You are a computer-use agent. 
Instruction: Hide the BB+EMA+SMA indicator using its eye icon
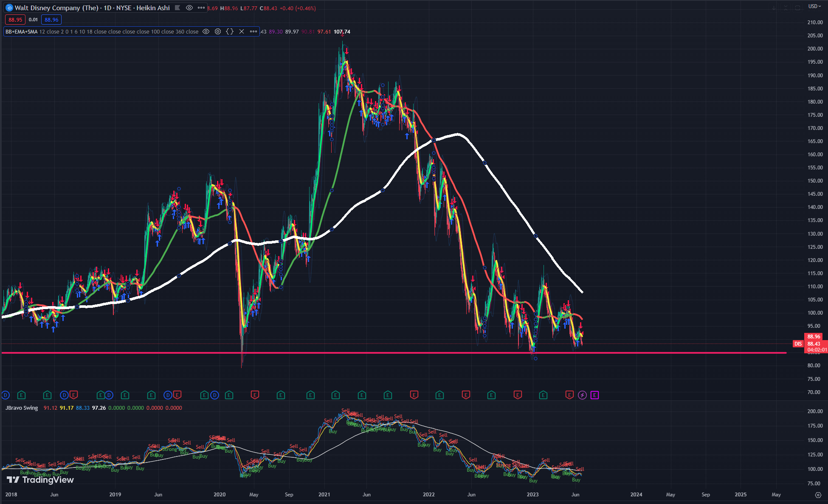(206, 31)
